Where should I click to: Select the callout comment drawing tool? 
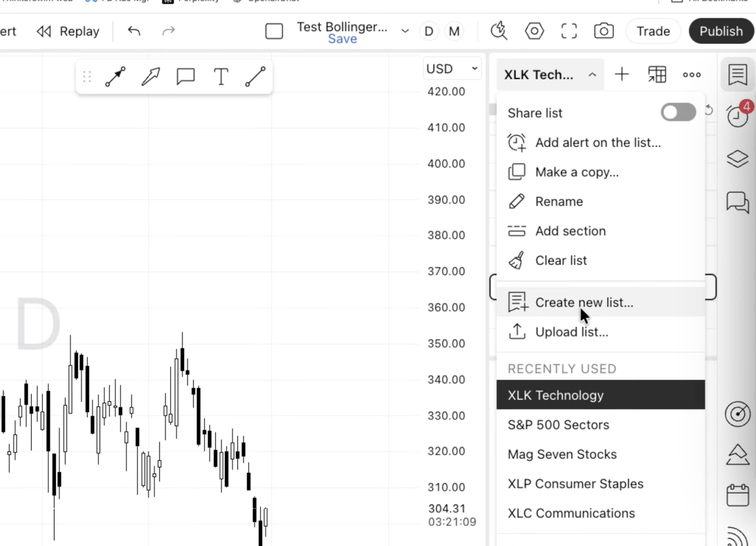click(186, 76)
